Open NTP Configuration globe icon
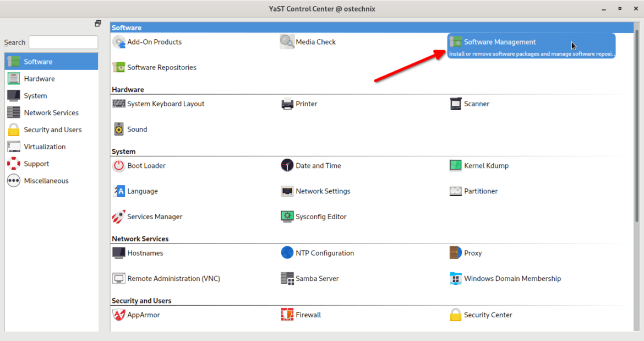 point(287,253)
